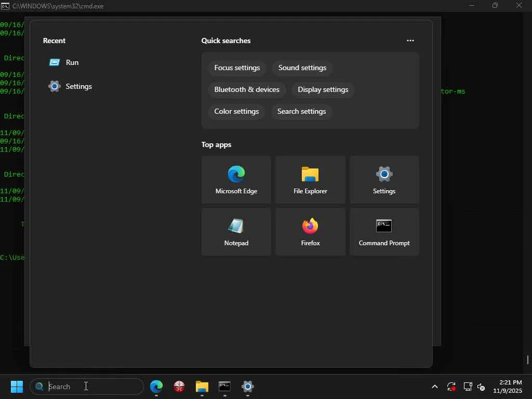Search for Focus settings
This screenshot has width=532, height=399.
pyautogui.click(x=237, y=68)
